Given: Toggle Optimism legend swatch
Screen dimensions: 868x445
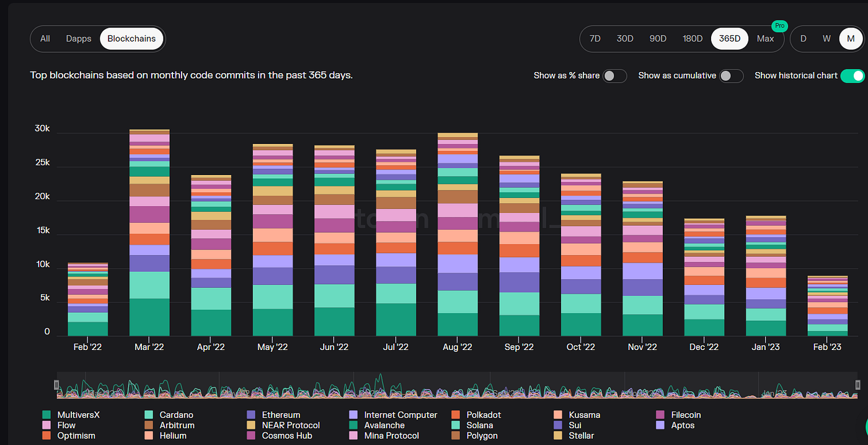Looking at the screenshot, I should click(x=46, y=436).
